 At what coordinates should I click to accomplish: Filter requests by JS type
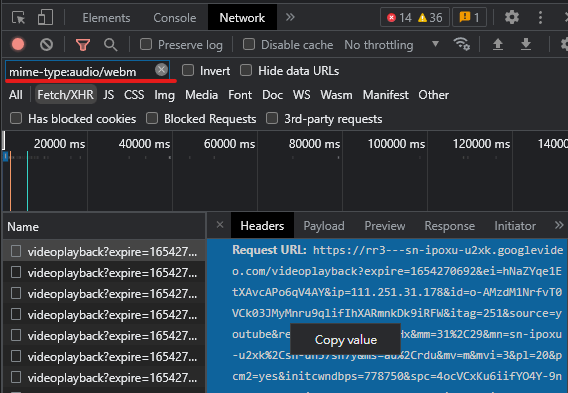(108, 95)
